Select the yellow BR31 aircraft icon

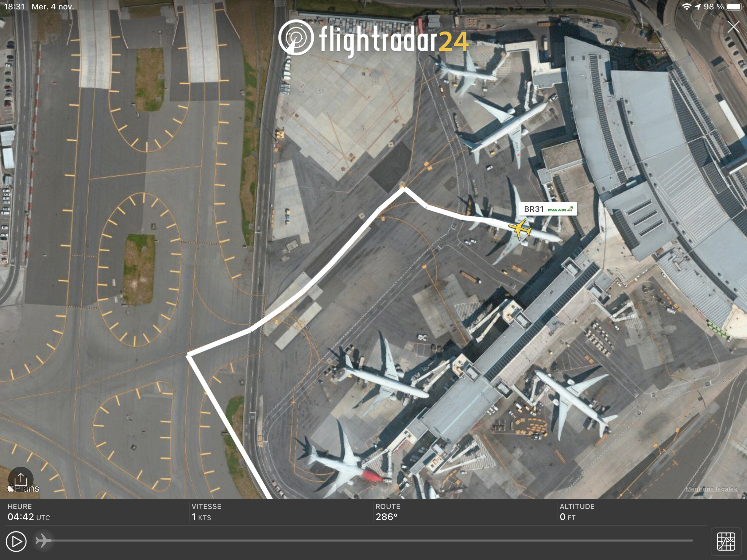pyautogui.click(x=520, y=229)
